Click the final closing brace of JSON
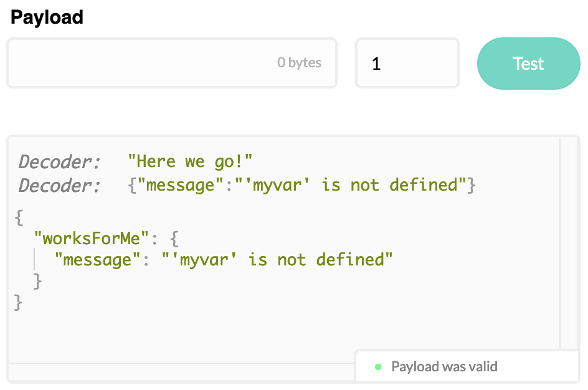 pos(18,302)
